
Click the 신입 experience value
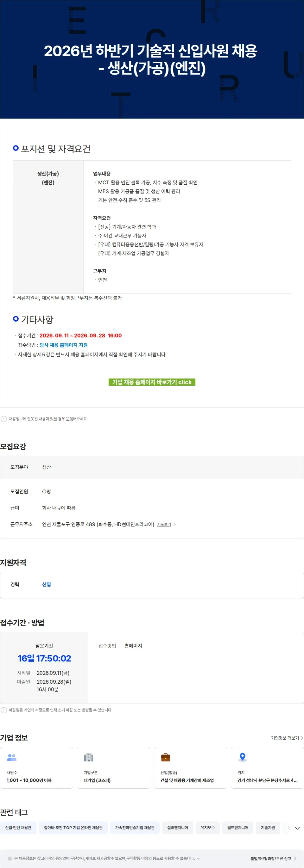[x=47, y=584]
